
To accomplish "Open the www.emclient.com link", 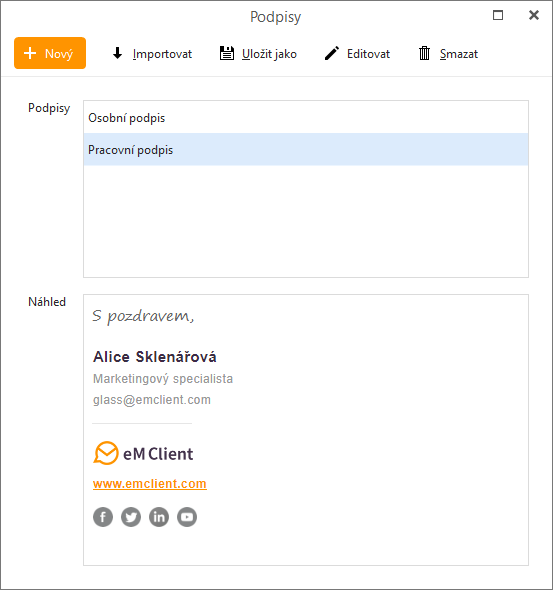I will [150, 484].
